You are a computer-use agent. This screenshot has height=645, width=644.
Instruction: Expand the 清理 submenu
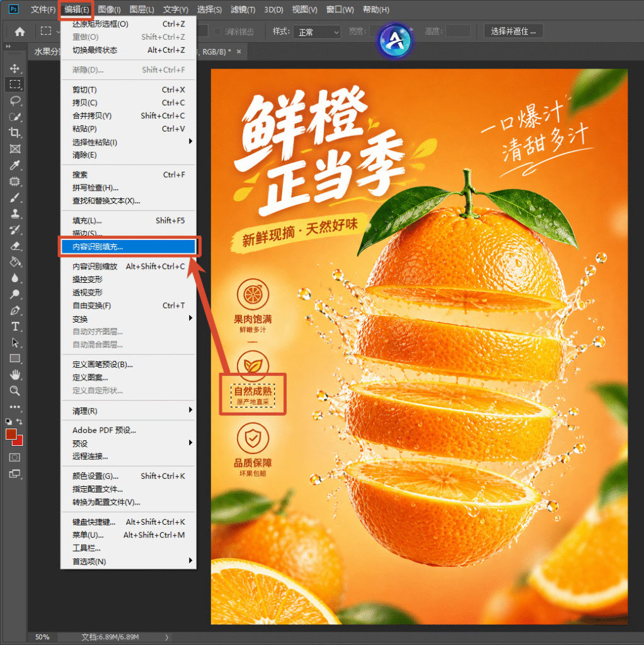pos(129,411)
